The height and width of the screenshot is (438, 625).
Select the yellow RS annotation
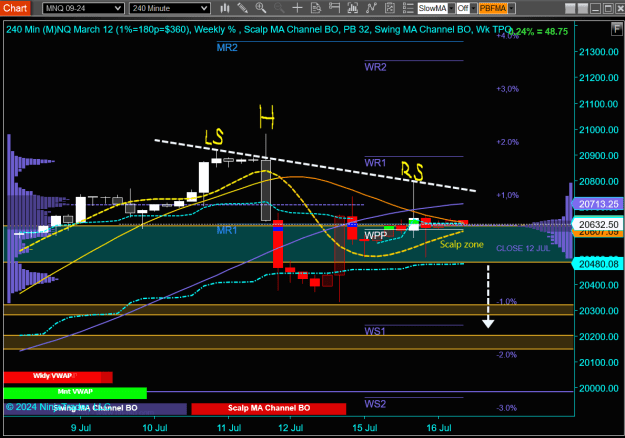(412, 171)
